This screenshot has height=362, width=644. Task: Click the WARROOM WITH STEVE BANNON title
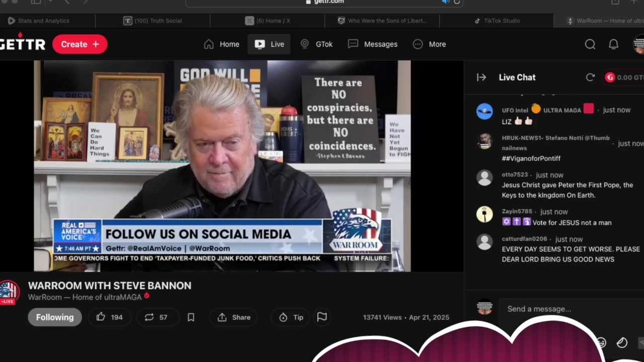point(110,286)
